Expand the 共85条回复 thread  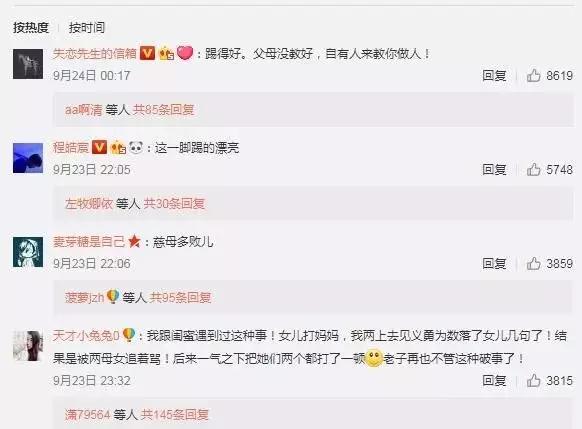[x=164, y=110]
